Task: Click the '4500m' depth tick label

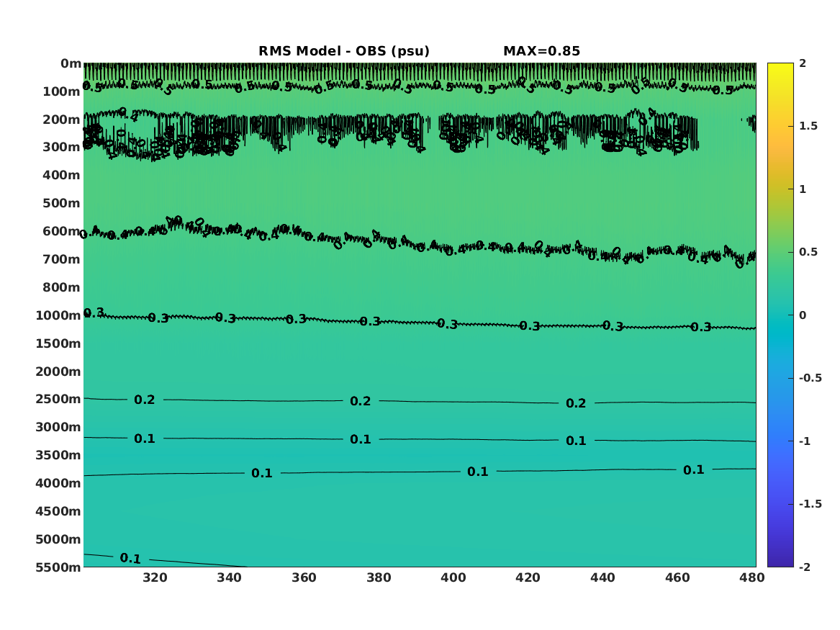Action: [x=58, y=511]
